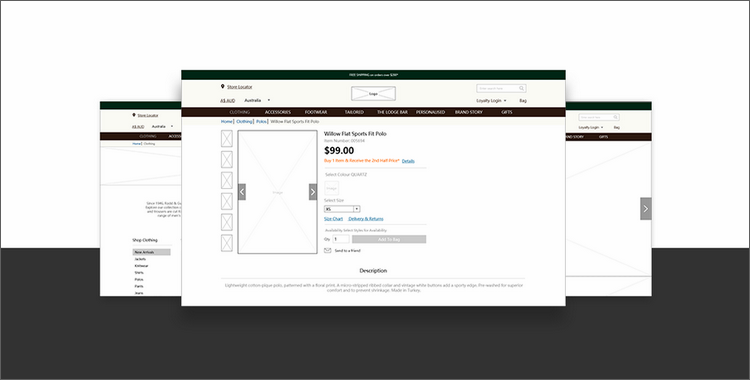Choose the QUARTZ colour swatch image
This screenshot has height=380, width=750.
coord(331,188)
